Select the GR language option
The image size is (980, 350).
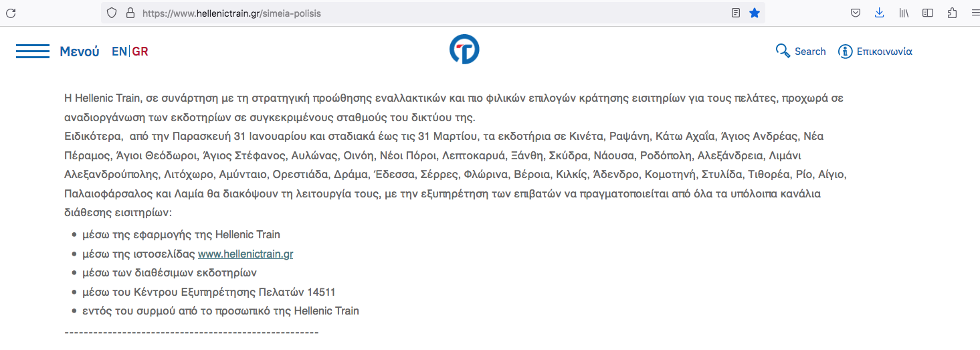coord(140,52)
